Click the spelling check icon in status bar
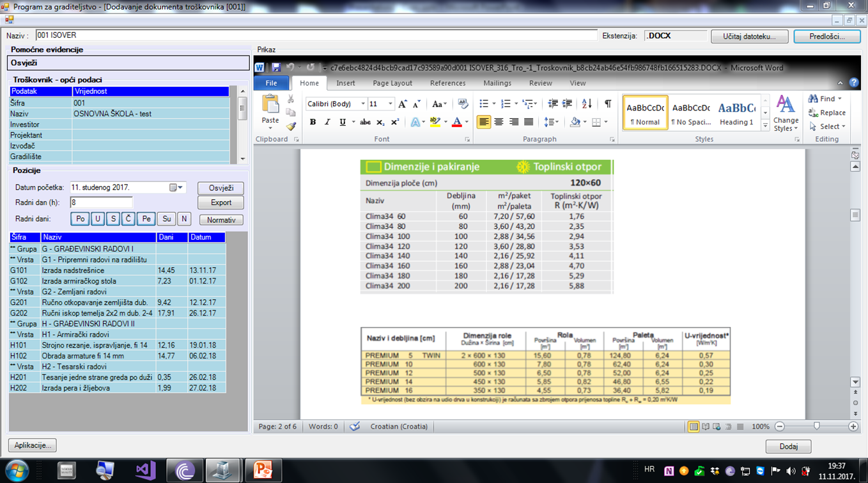Image resolution: width=868 pixels, height=483 pixels. coord(355,427)
